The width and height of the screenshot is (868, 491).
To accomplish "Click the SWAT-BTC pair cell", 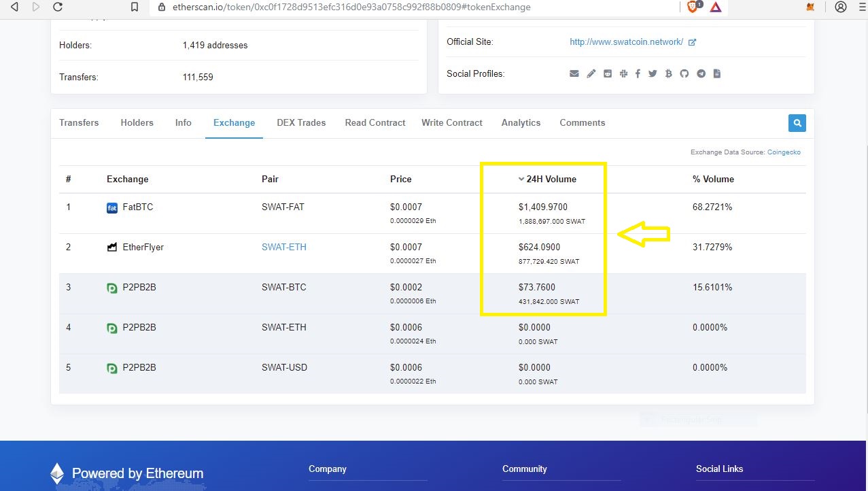I will (284, 287).
